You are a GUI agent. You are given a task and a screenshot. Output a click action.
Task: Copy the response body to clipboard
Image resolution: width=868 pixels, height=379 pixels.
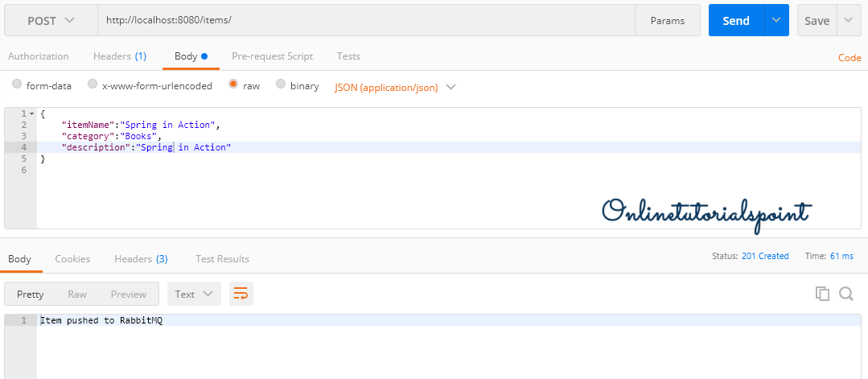point(822,294)
